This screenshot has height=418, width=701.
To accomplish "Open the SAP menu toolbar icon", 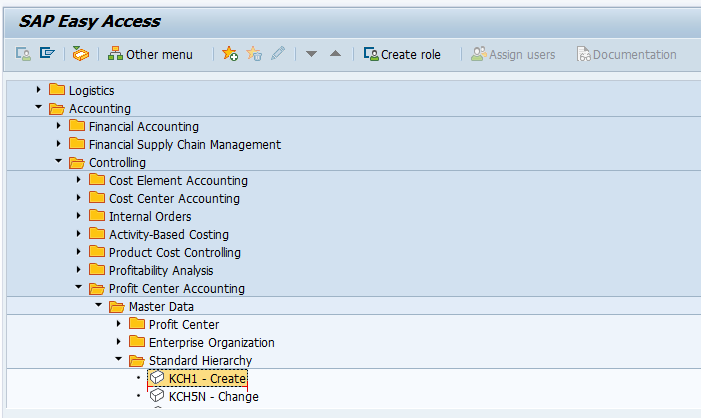I will 47,53.
